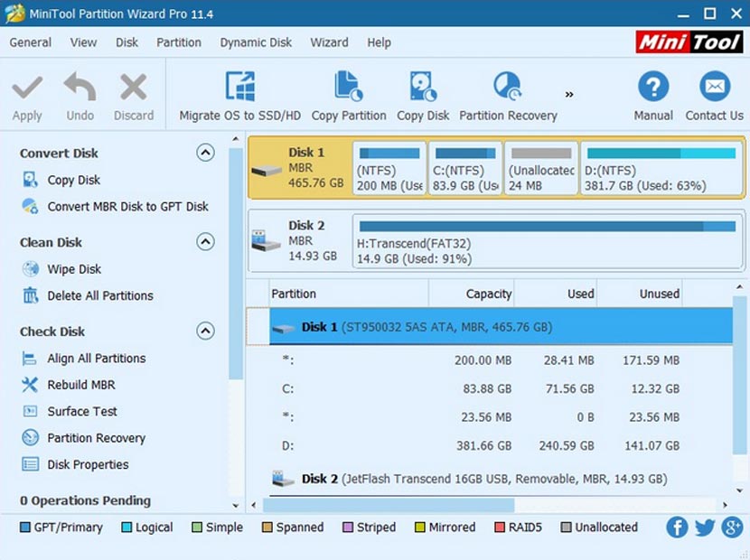The width and height of the screenshot is (750, 560).
Task: Collapse the Clean Disk section
Action: point(206,242)
